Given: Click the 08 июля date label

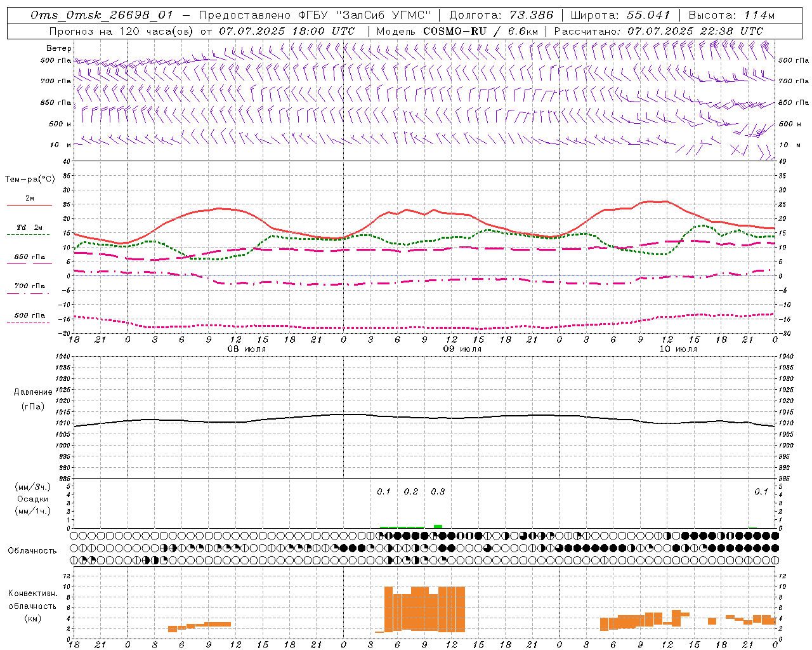Looking at the screenshot, I should click(247, 349).
